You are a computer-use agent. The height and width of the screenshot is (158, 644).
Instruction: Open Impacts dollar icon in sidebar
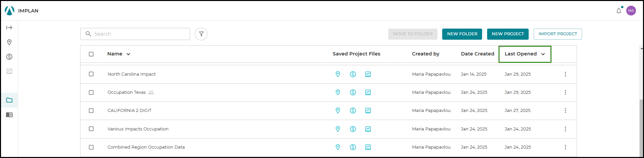9,57
